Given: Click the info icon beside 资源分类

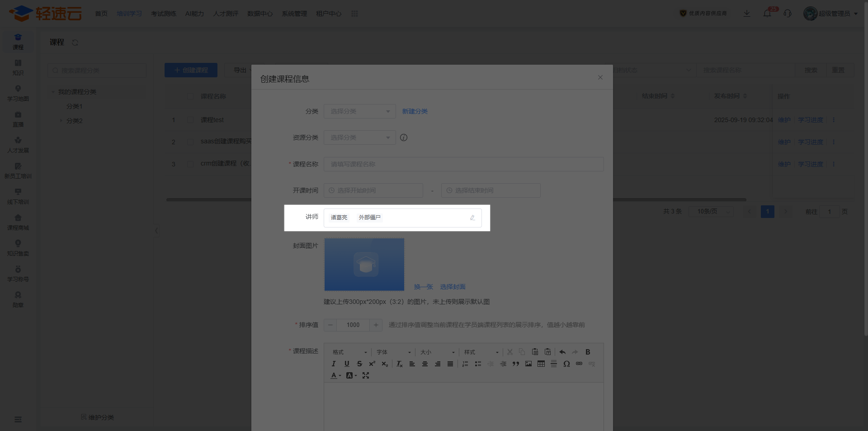Looking at the screenshot, I should click(404, 137).
